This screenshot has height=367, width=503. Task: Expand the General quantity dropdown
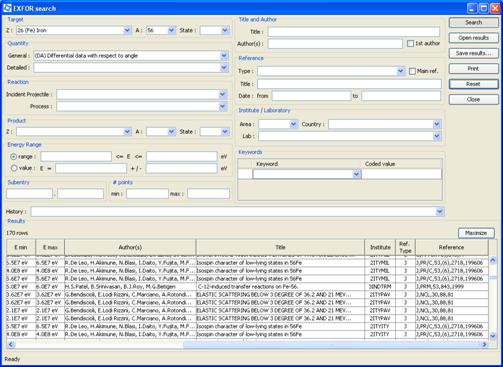pyautogui.click(x=224, y=56)
